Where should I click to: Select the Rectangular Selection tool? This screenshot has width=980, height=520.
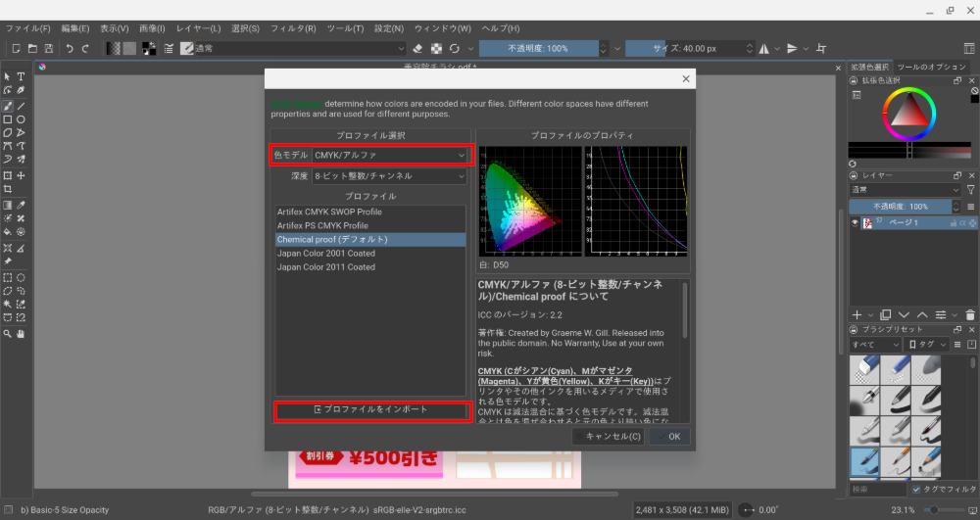[x=8, y=277]
